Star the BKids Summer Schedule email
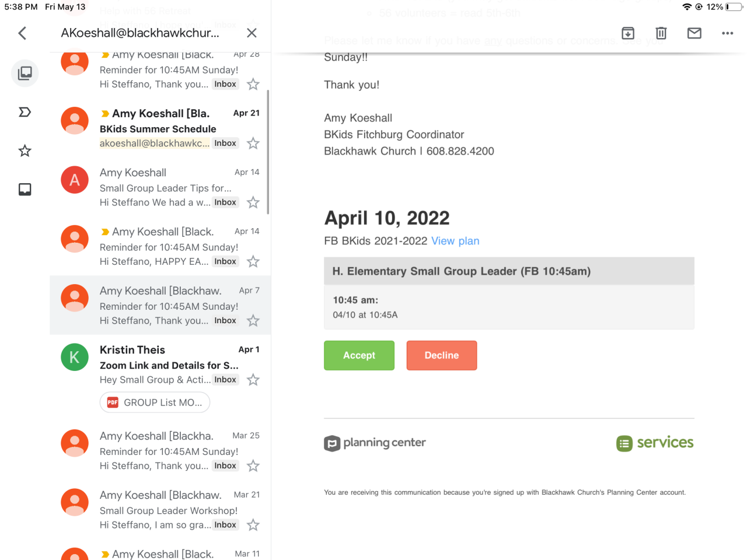 [253, 143]
